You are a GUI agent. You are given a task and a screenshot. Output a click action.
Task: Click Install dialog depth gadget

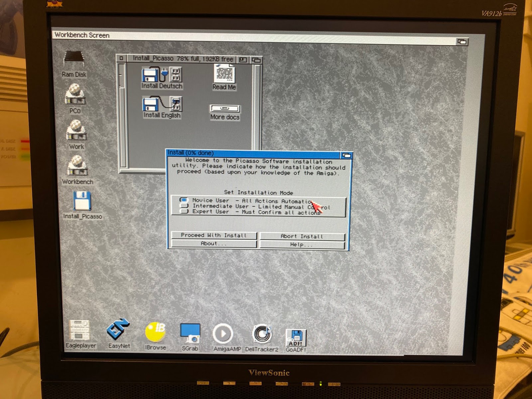346,155
